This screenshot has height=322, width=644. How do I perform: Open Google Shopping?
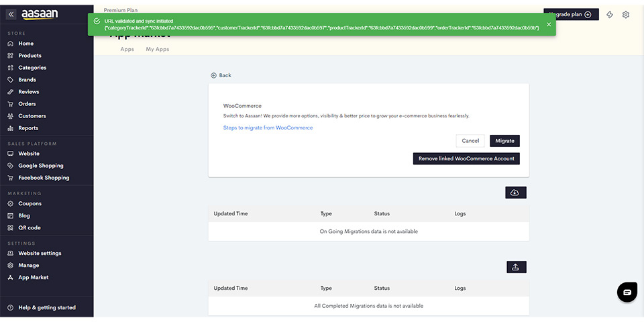tap(41, 166)
